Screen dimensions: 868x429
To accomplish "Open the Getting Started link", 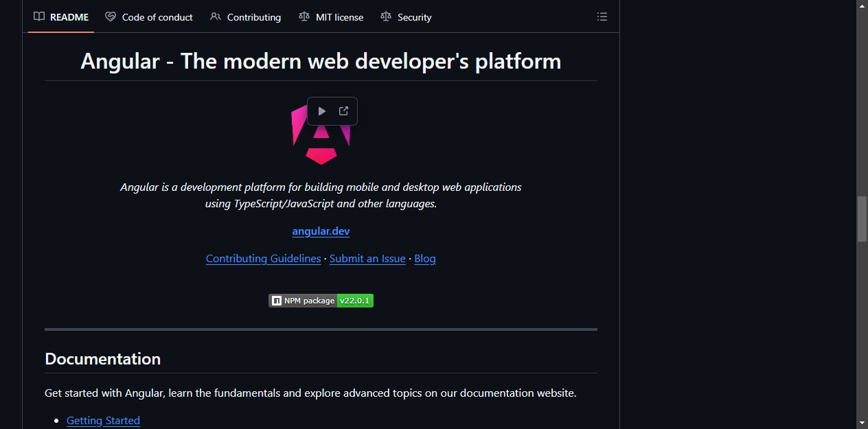I will point(103,421).
